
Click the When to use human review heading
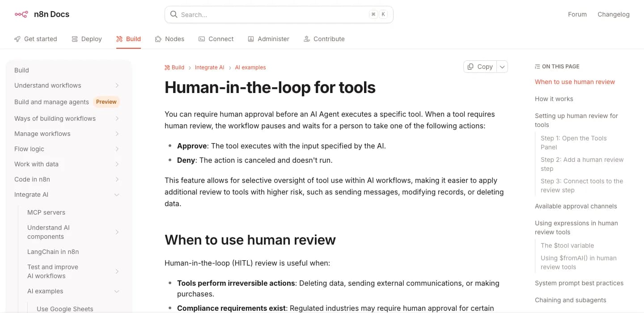pyautogui.click(x=250, y=240)
